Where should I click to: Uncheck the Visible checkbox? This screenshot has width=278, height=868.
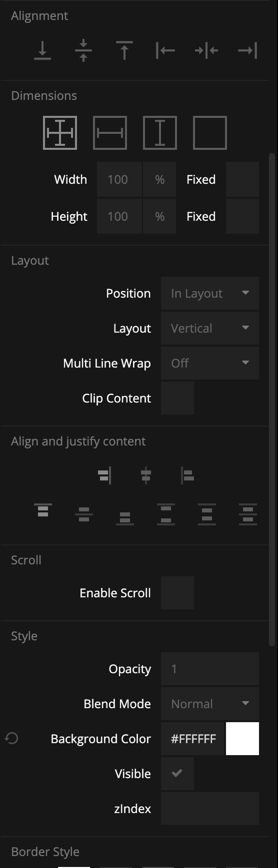click(177, 774)
